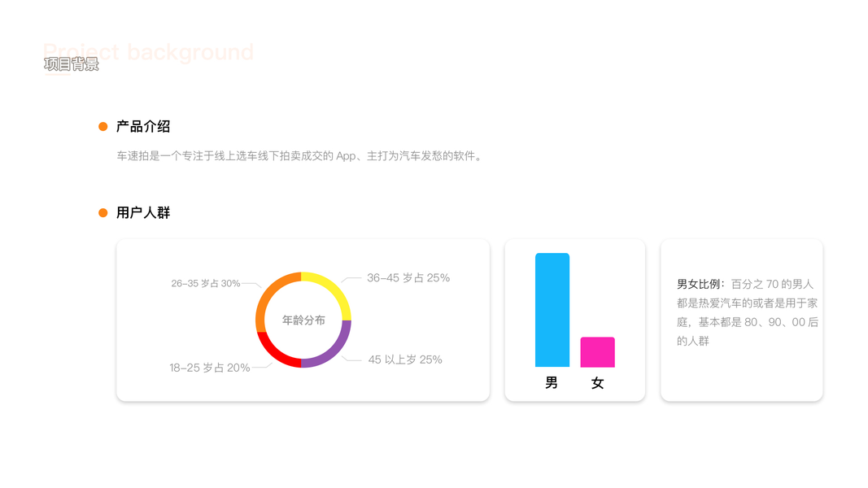Select the 36-45 岁占 25% label
The height and width of the screenshot is (488, 868).
coord(408,278)
